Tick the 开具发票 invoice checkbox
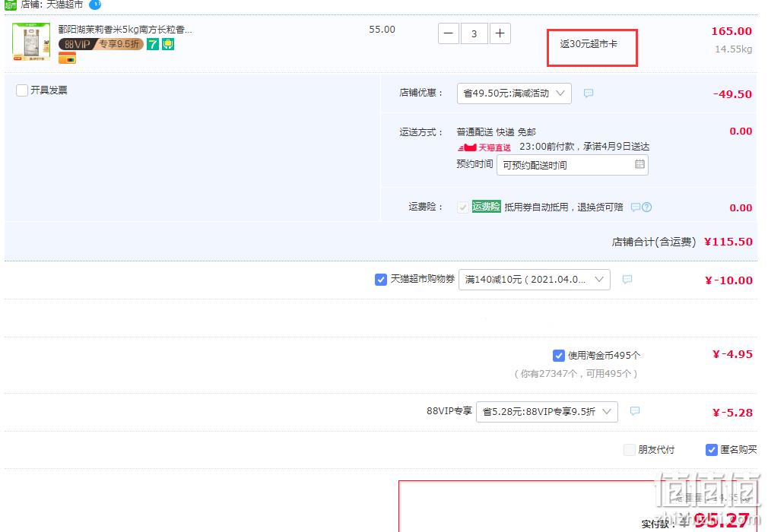Screen dimensions: 768x532 22,90
